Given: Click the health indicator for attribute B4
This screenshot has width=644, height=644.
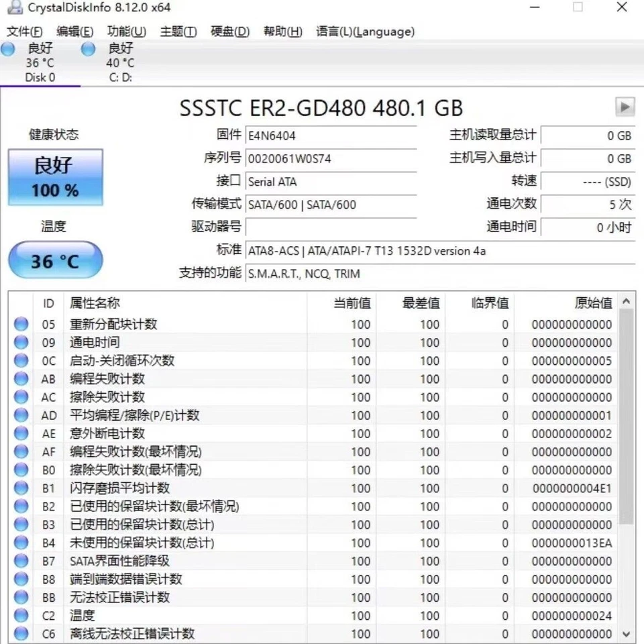Looking at the screenshot, I should (20, 543).
